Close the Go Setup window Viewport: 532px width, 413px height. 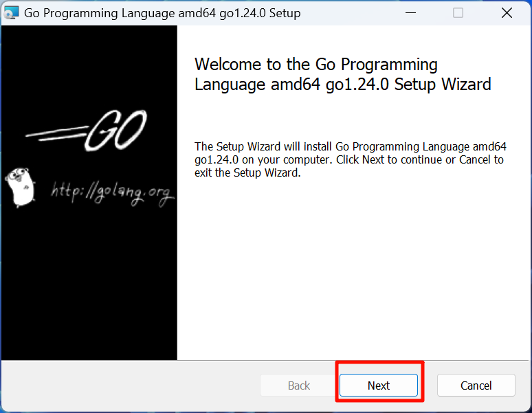point(507,13)
